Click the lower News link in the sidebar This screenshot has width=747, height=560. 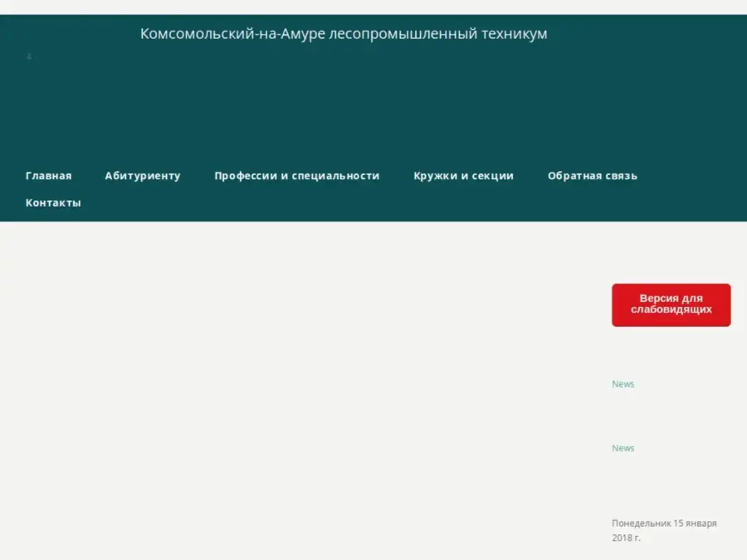click(622, 448)
